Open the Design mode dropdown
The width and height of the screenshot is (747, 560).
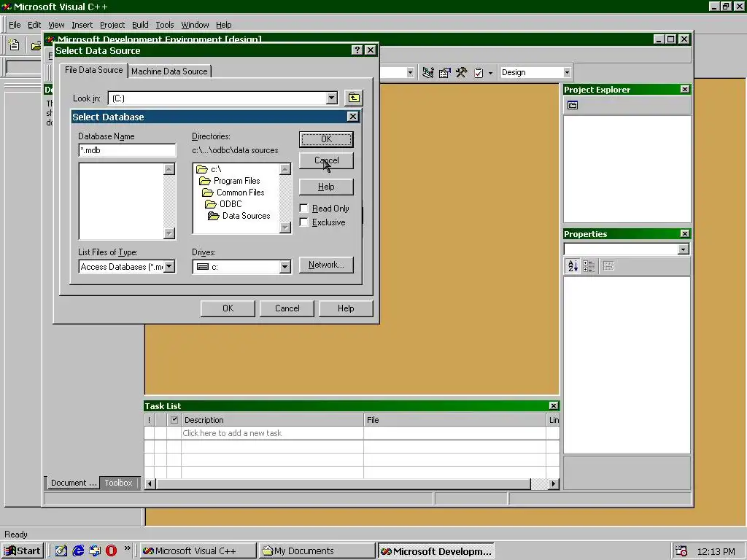(x=566, y=72)
